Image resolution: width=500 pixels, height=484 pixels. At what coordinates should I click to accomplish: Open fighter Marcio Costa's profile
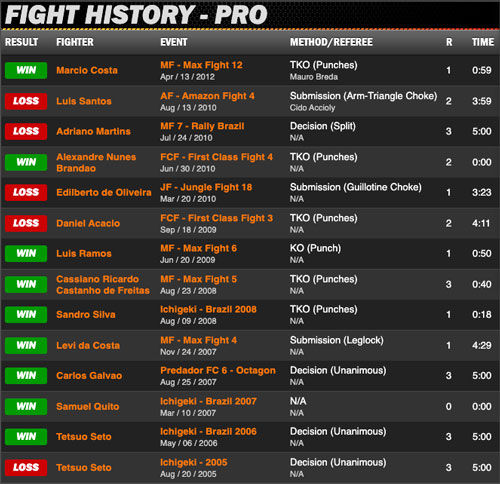87,70
